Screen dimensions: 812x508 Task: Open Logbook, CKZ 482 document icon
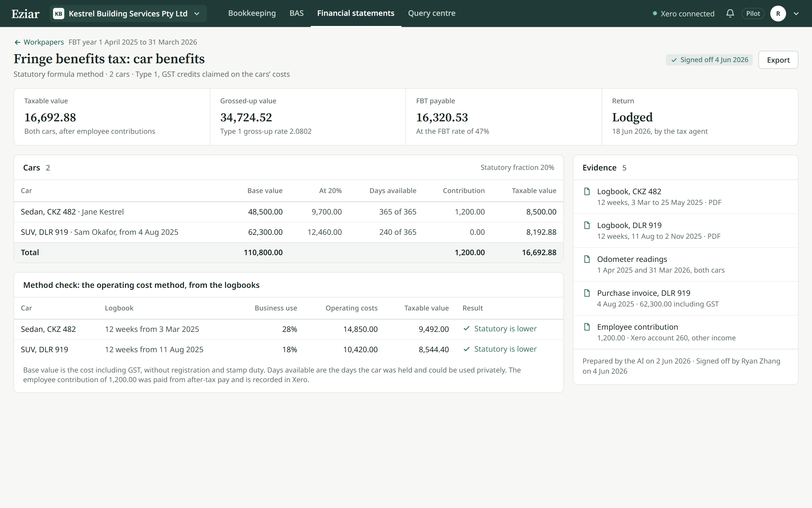(587, 192)
